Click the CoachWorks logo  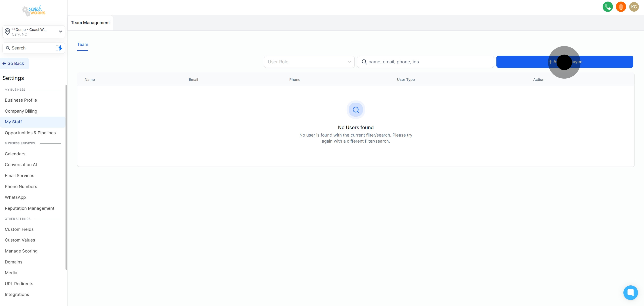click(34, 11)
